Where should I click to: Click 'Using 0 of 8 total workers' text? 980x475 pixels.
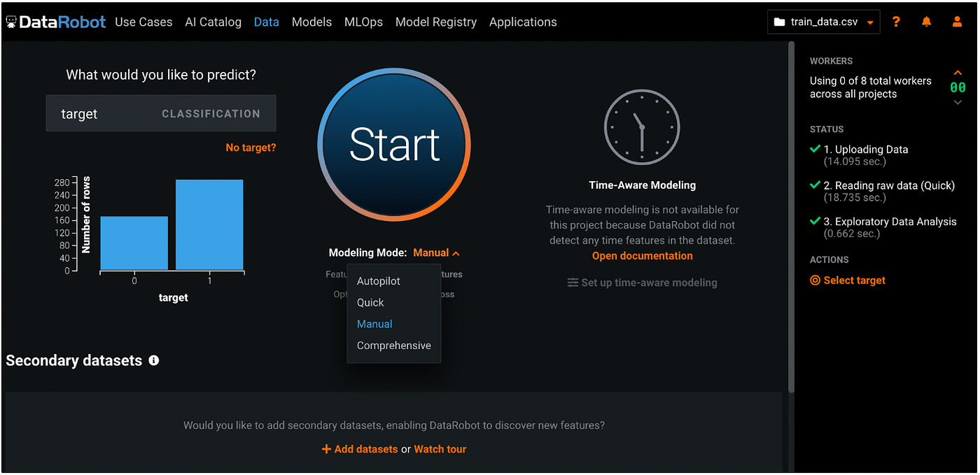click(871, 87)
